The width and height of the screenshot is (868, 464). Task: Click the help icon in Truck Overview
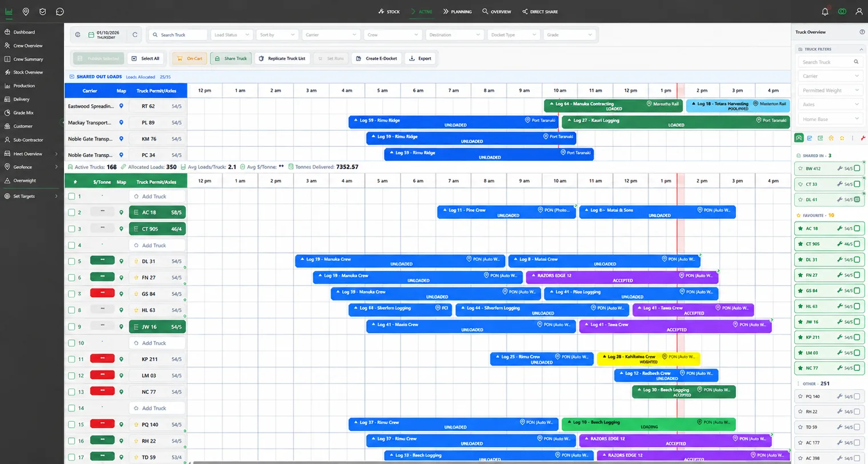tap(862, 32)
